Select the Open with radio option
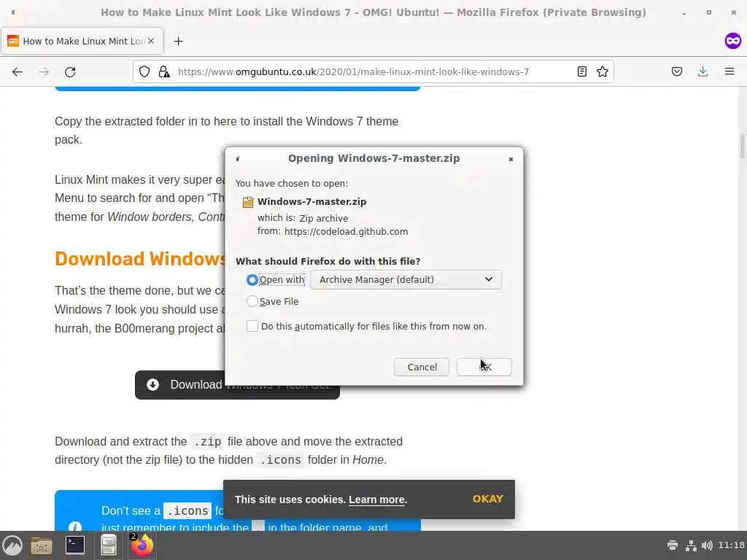 (252, 279)
